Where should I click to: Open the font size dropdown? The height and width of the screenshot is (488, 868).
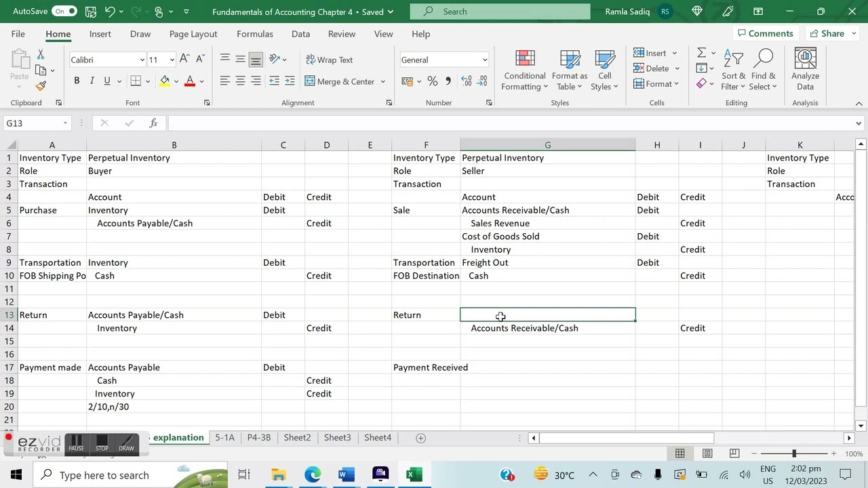click(172, 60)
